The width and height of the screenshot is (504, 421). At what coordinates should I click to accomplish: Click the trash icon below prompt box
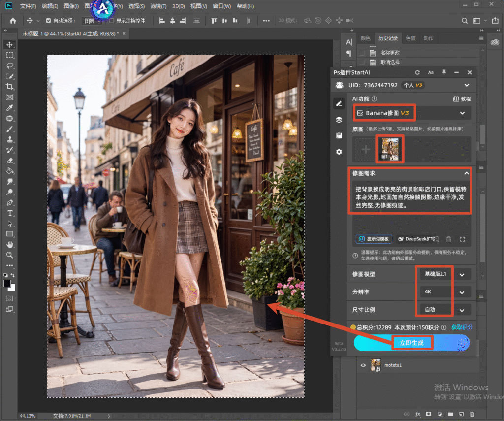click(x=449, y=239)
